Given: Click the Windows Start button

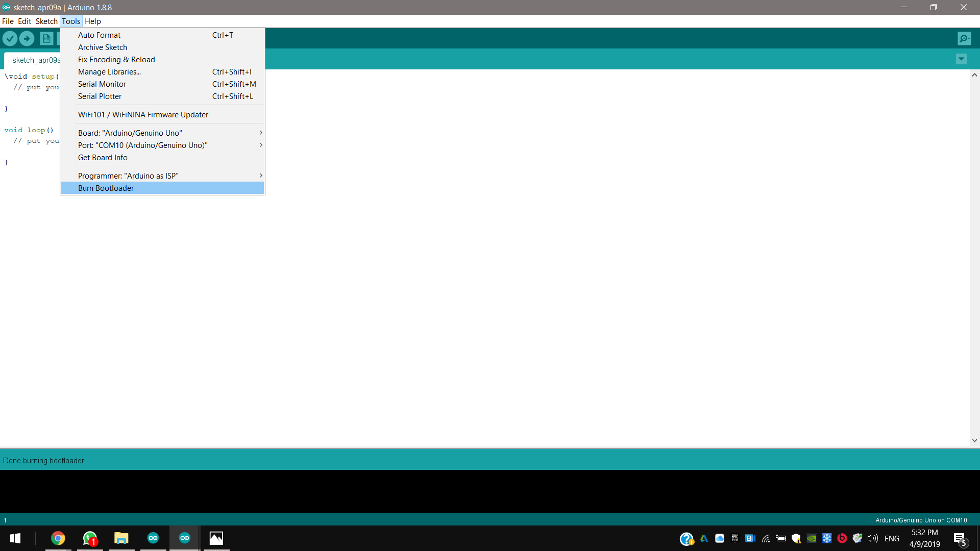Looking at the screenshot, I should (15, 538).
